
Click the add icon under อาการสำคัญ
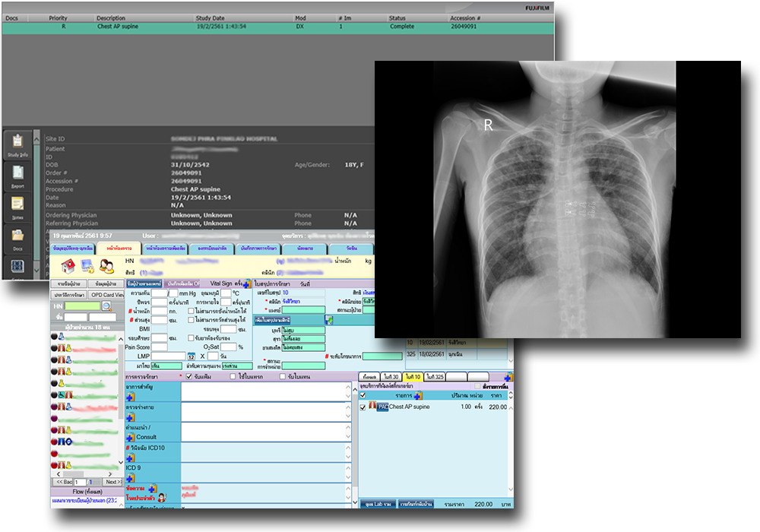(131, 397)
